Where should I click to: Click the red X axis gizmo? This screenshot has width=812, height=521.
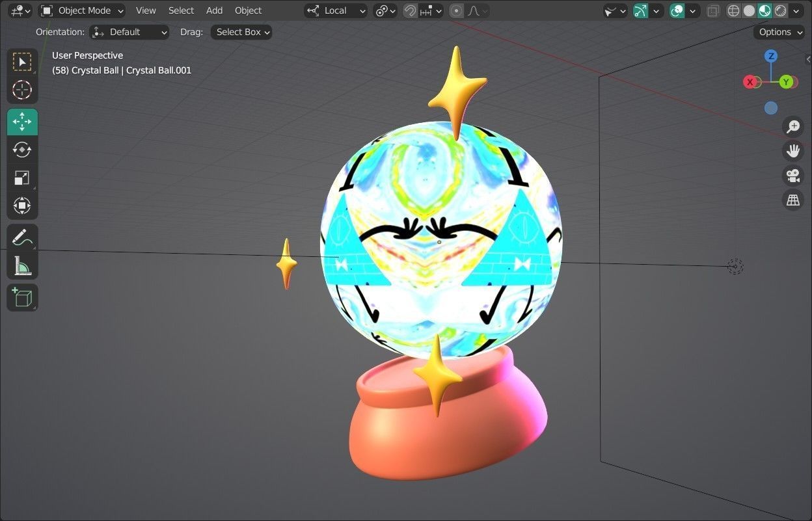pos(750,82)
